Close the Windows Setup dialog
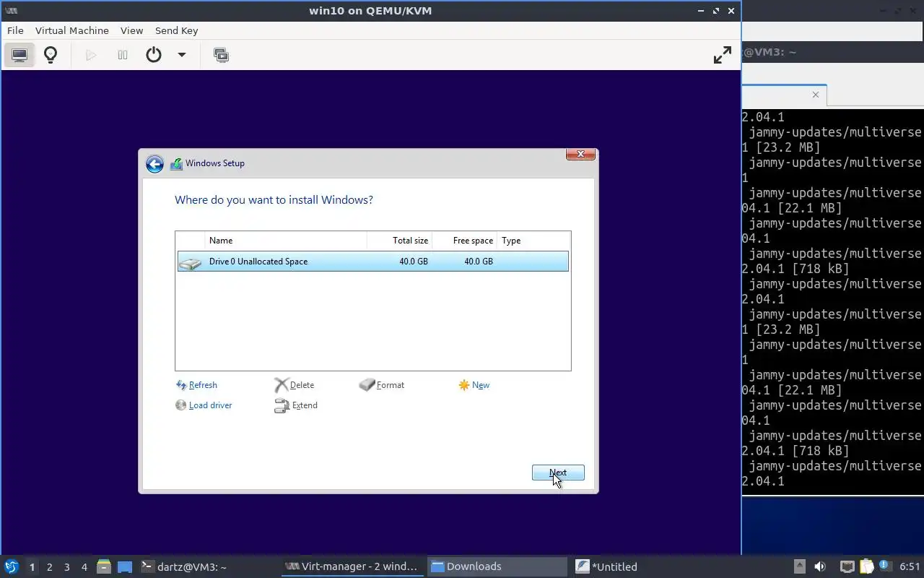 tap(580, 154)
